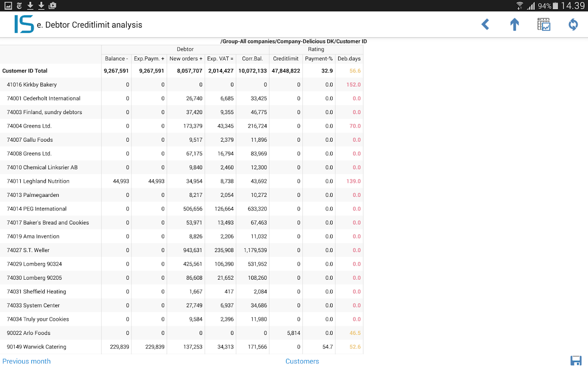Tap the breadcrumb path ending in Customer ID
The image size is (588, 368).
pyautogui.click(x=294, y=41)
